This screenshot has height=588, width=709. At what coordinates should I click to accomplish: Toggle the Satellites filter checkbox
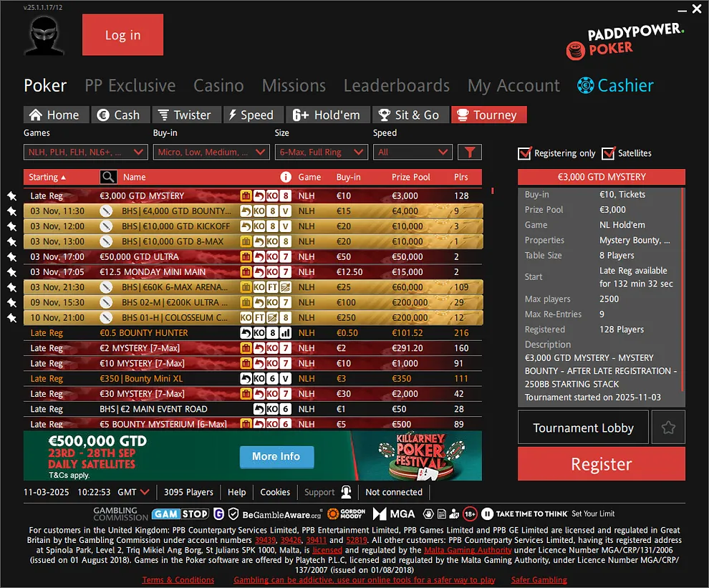point(607,153)
